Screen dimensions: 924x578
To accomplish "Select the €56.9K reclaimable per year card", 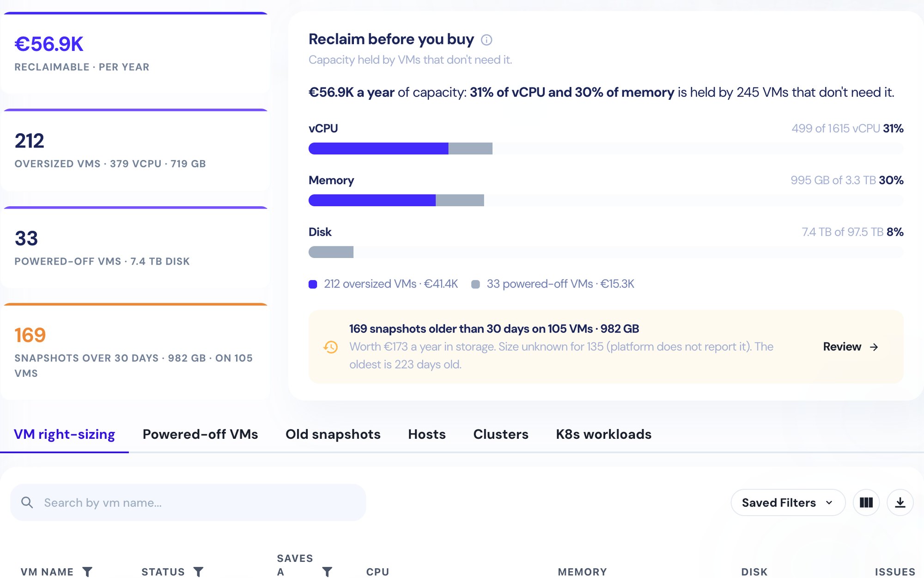I will (x=135, y=54).
